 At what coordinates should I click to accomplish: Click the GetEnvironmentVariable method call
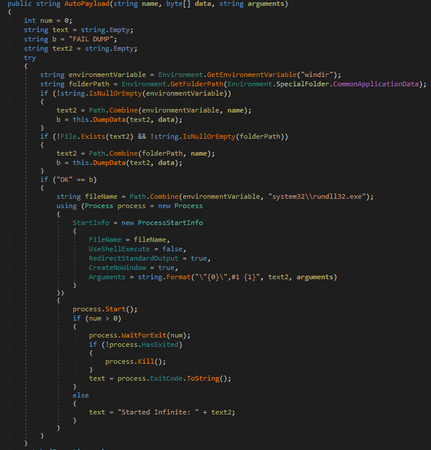252,75
